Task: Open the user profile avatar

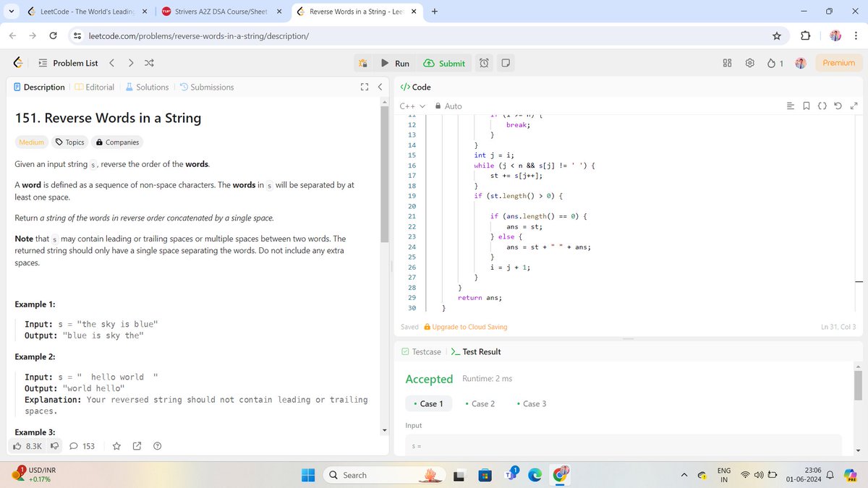Action: 801,63
